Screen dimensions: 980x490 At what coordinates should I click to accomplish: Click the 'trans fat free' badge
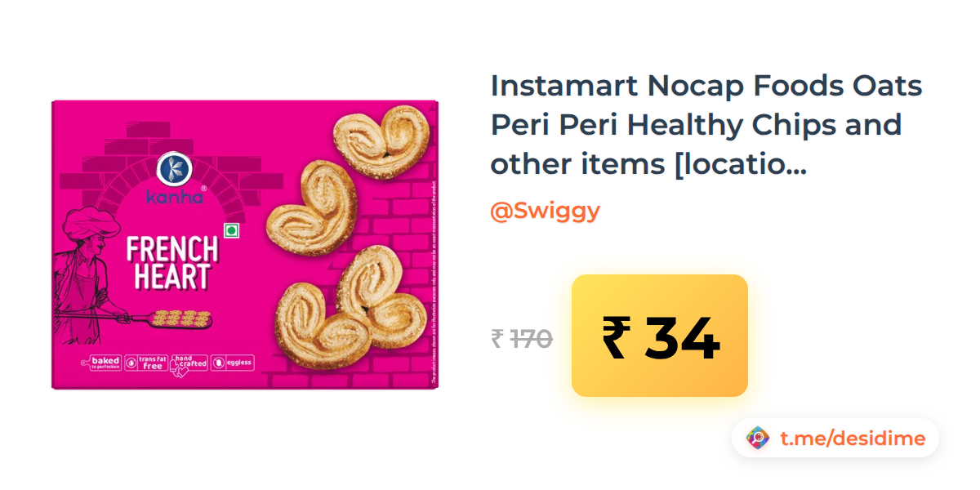[146, 363]
